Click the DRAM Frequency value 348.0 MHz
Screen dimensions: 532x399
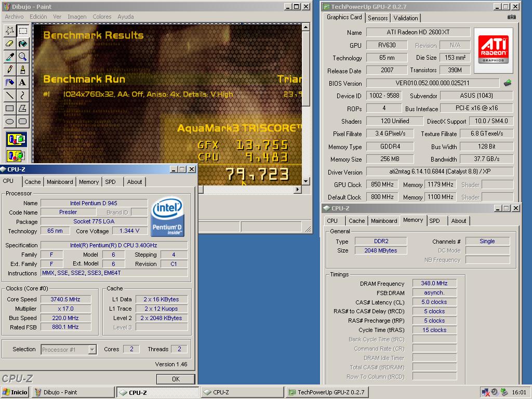434,283
